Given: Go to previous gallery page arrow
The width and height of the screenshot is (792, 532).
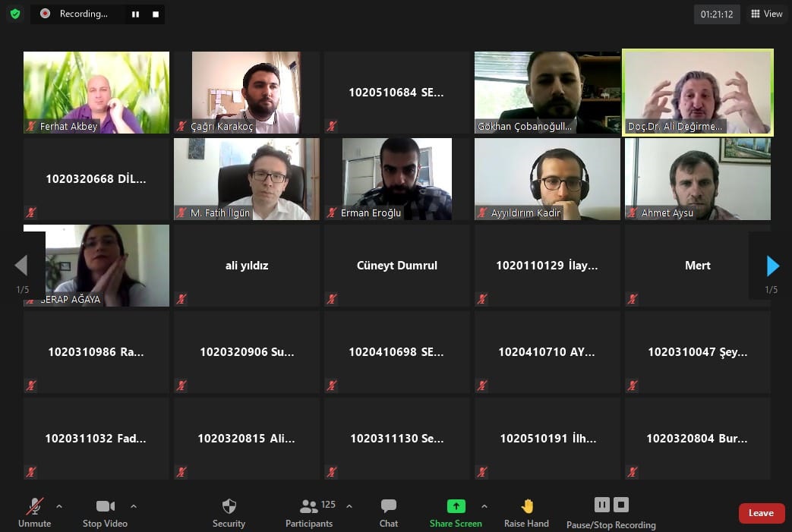Looking at the screenshot, I should point(21,266).
